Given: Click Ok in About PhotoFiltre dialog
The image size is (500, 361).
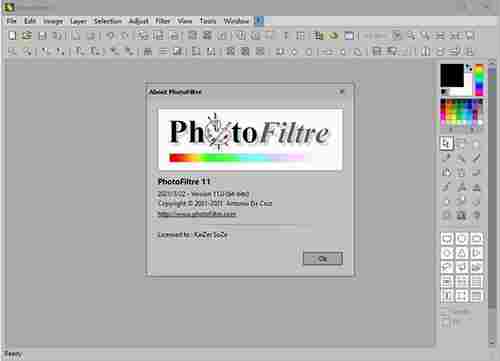Looking at the screenshot, I should 323,258.
